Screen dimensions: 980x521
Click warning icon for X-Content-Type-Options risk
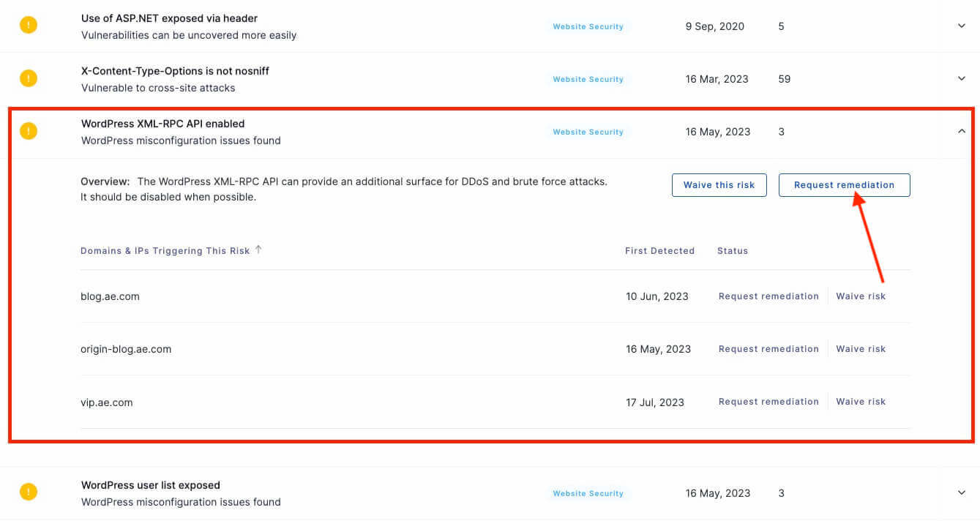click(28, 78)
